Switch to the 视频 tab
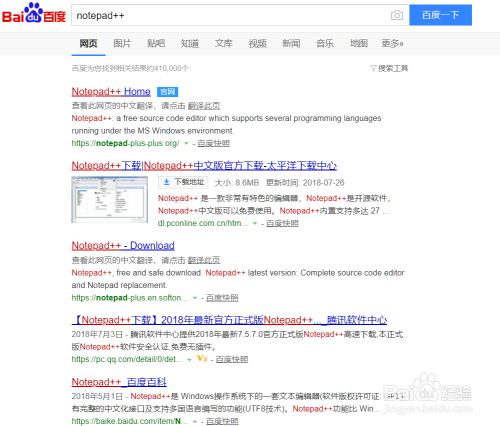This screenshot has width=500, height=426. coord(257,43)
